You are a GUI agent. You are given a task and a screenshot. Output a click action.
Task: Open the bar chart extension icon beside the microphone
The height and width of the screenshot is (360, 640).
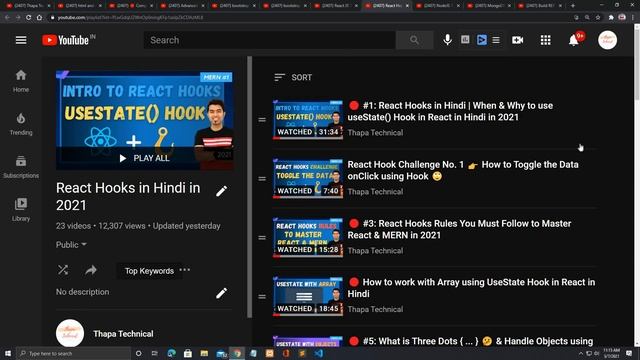pyautogui.click(x=465, y=40)
